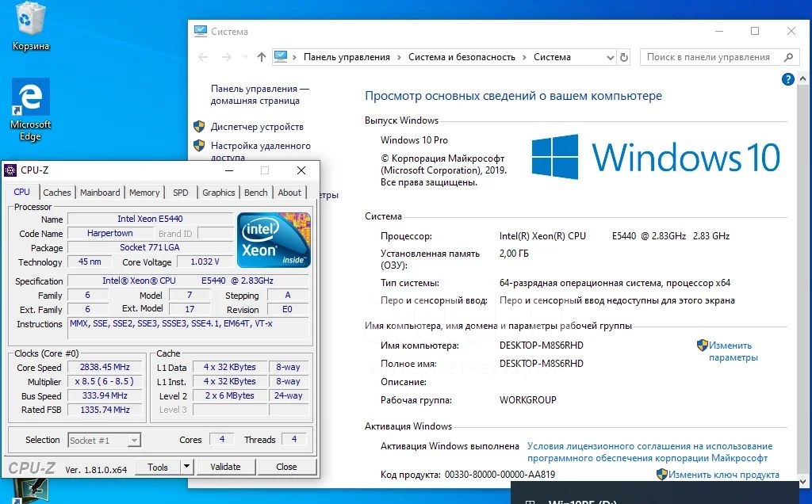This screenshot has width=812, height=504.
Task: Go forward with the right arrow in Система window
Action: coord(226,57)
